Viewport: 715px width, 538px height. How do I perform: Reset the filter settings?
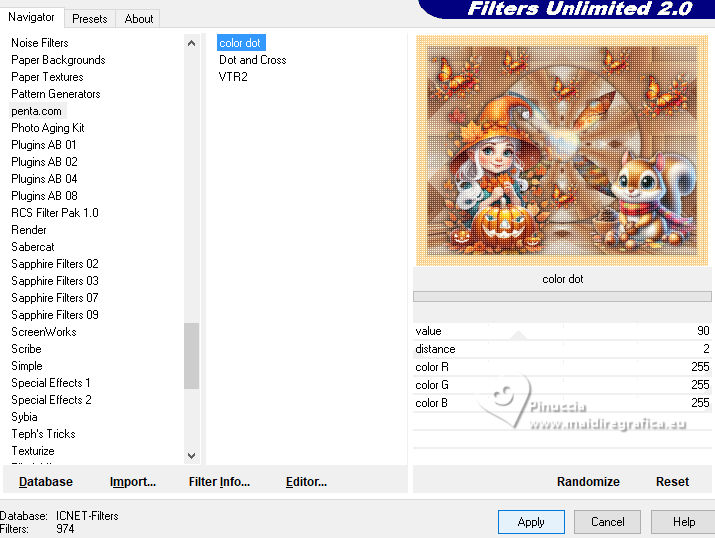(672, 482)
